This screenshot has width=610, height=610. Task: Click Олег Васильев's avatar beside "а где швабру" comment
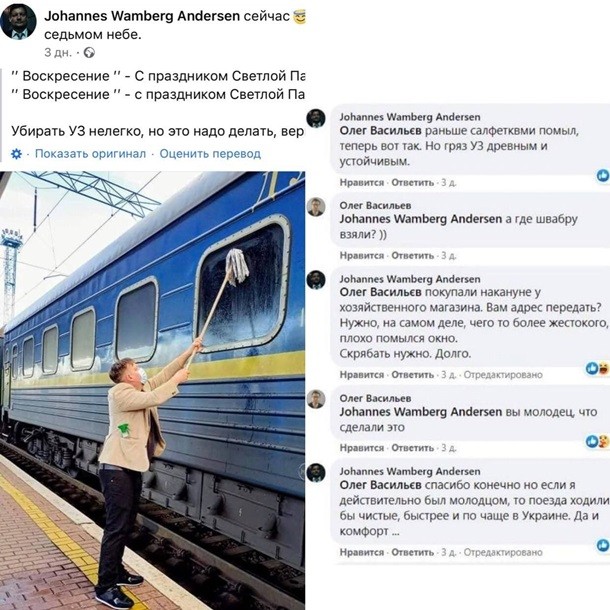316,207
